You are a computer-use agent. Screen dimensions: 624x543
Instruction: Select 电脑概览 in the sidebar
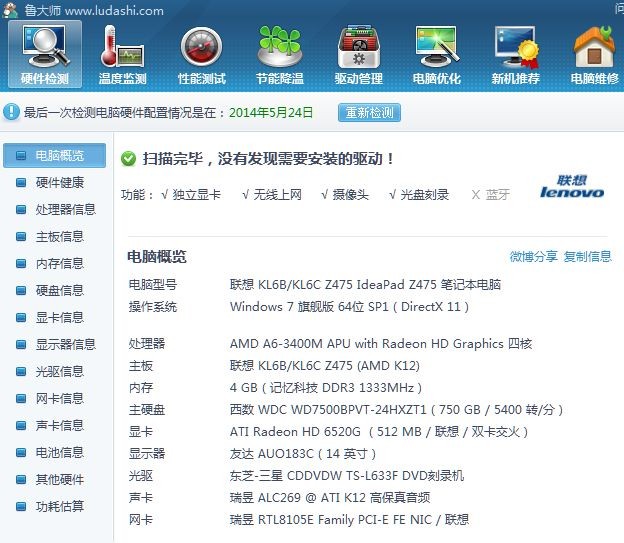pos(55,155)
